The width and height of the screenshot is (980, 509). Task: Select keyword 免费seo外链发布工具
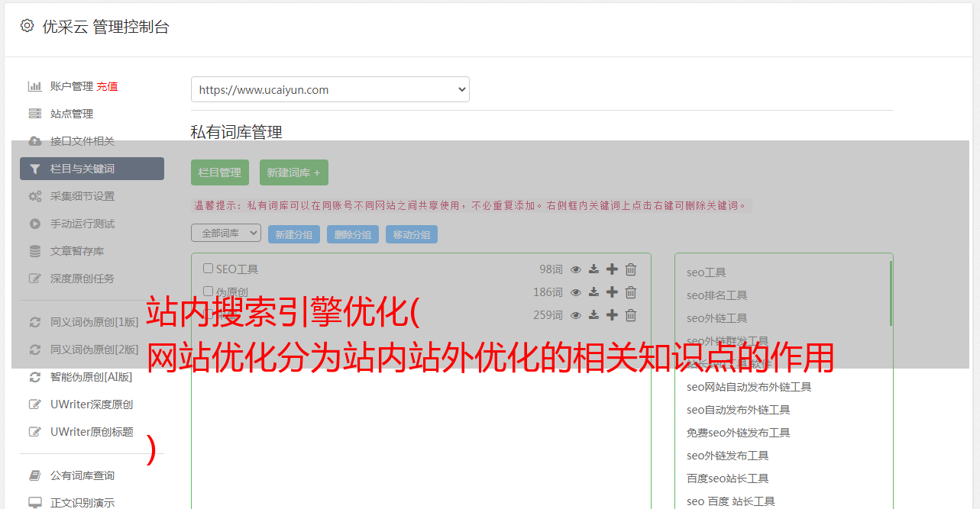tap(739, 433)
